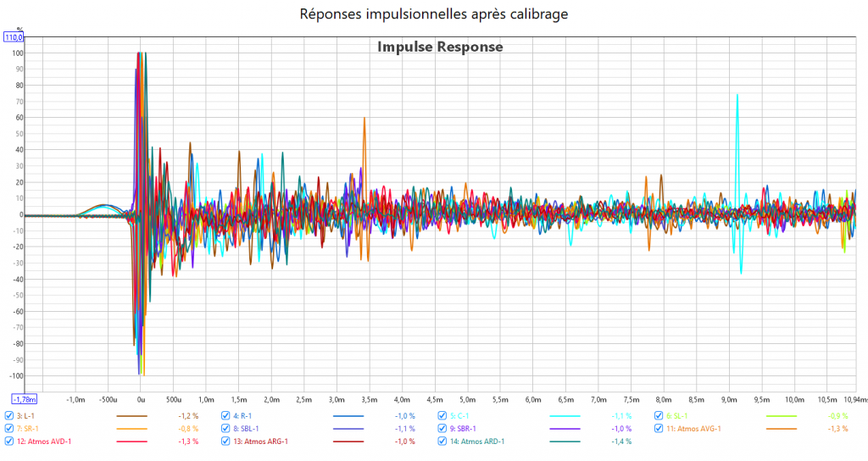This screenshot has width=868, height=461.
Task: Click the brown line swatch for L-1
Action: (131, 417)
